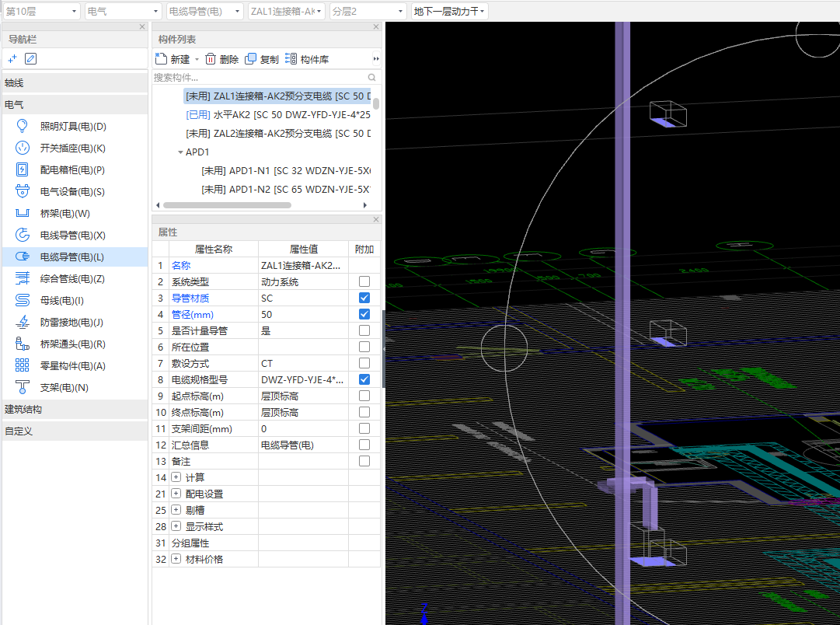This screenshot has width=840, height=625.
Task: Click the 复制 copy icon
Action: point(250,59)
